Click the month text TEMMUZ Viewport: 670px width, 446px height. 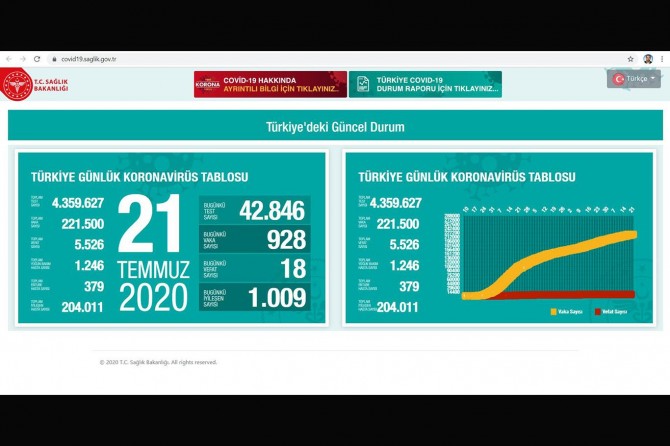click(153, 270)
